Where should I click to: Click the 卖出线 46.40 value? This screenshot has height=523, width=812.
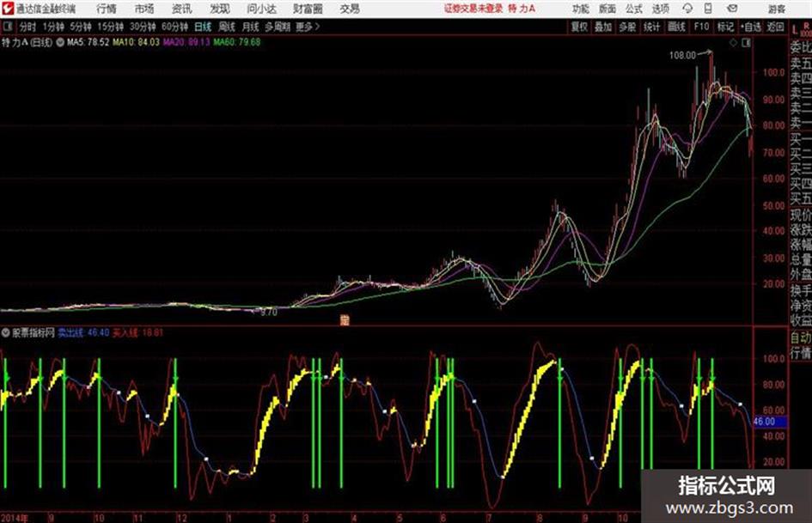tap(83, 333)
